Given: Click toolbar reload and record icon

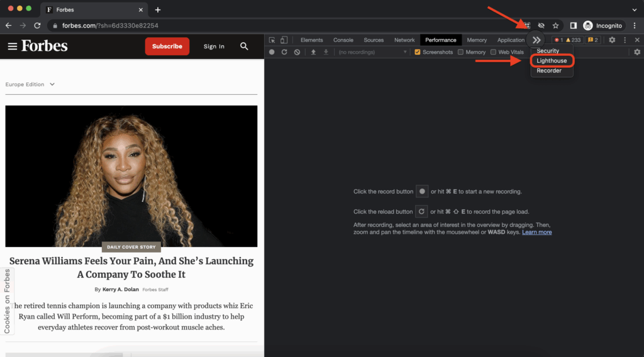Looking at the screenshot, I should point(284,52).
